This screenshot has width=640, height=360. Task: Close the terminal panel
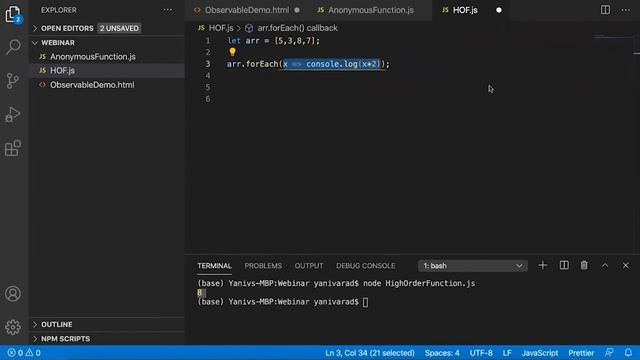(626, 265)
